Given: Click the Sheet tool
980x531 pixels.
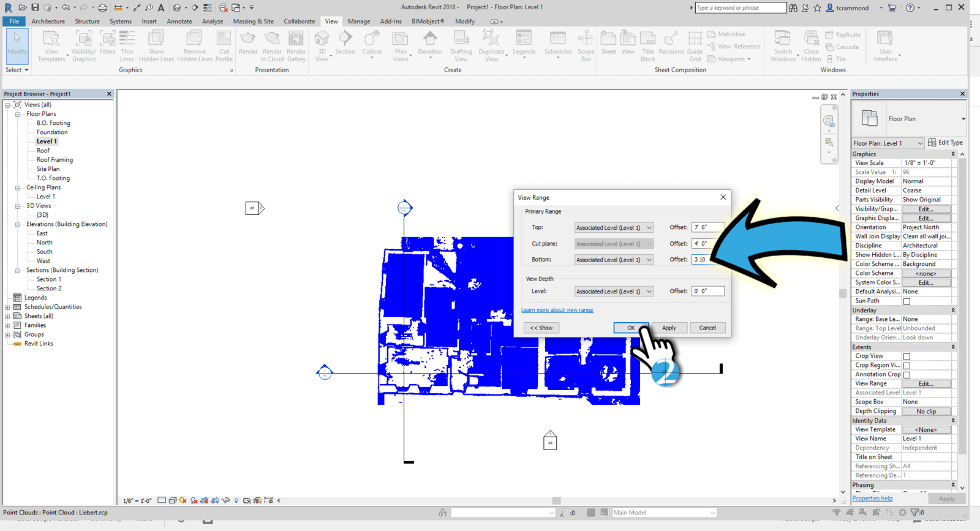Looking at the screenshot, I should tap(609, 43).
